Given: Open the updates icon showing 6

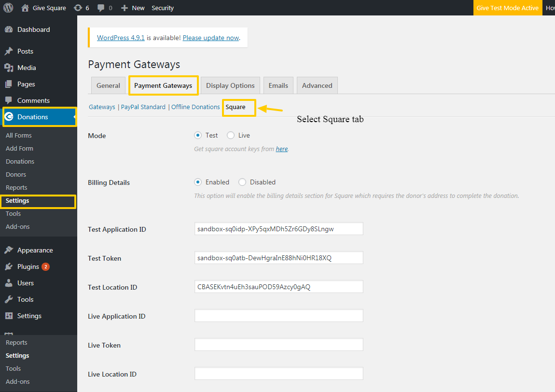Looking at the screenshot, I should tap(78, 8).
